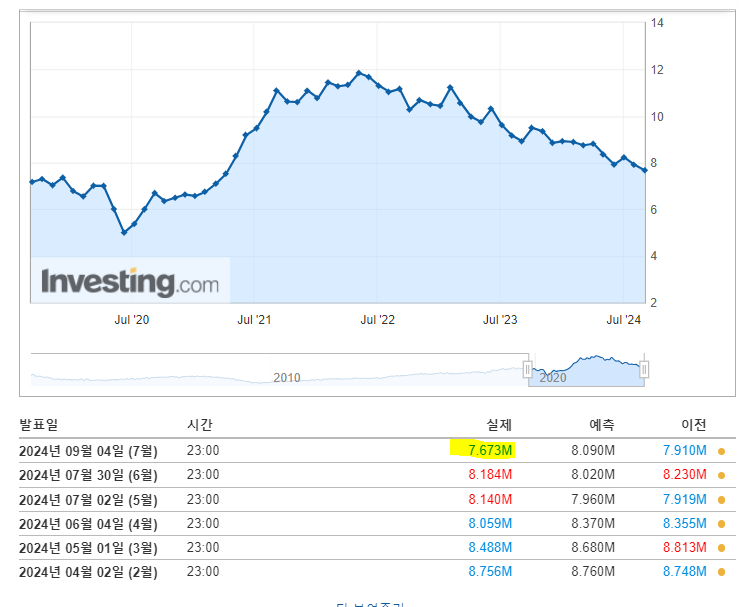Screen dimensions: 754x607
Task: Click the orange dot in the 2024년 07월 30일 row
Action: pos(721,475)
